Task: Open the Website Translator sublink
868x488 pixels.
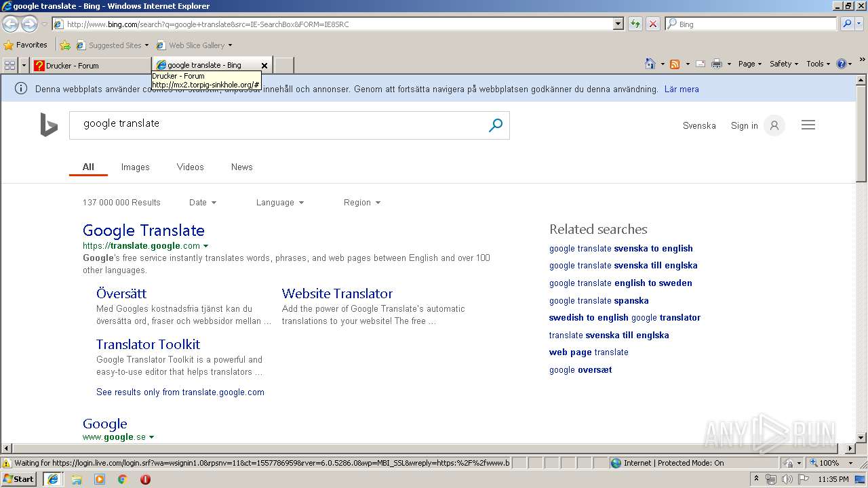Action: pyautogui.click(x=337, y=293)
